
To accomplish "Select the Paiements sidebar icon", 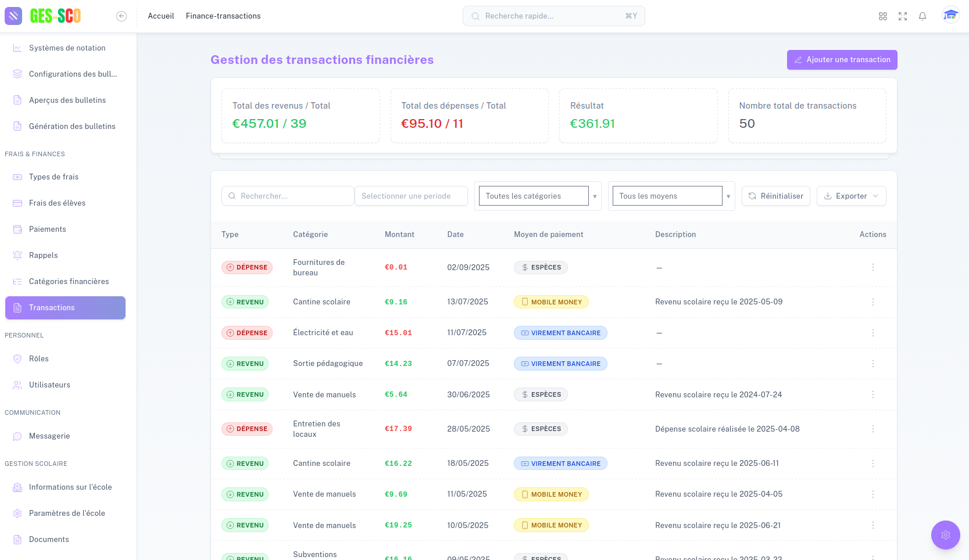I will [x=17, y=229].
